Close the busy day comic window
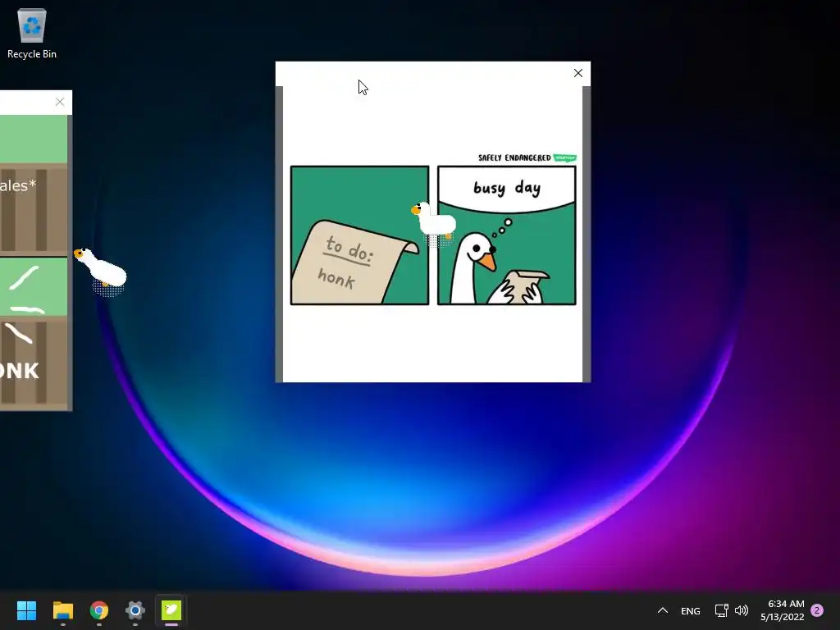The width and height of the screenshot is (840, 630). click(x=578, y=73)
